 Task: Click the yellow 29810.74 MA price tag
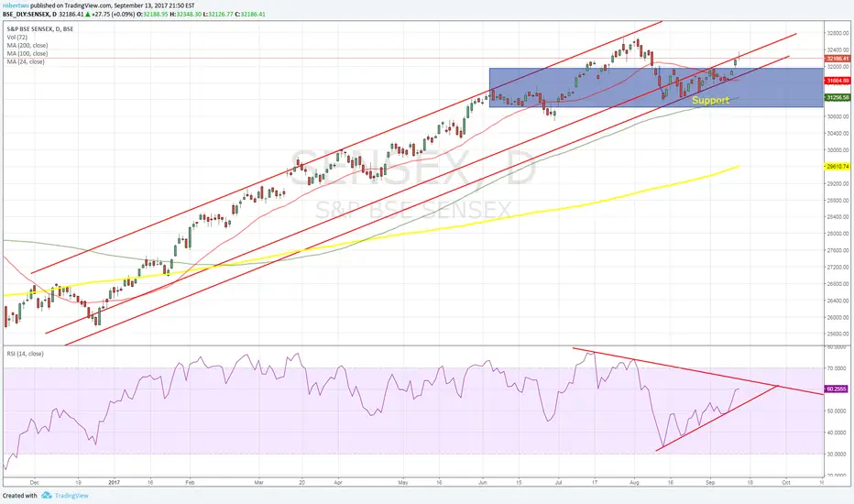pyautogui.click(x=838, y=166)
